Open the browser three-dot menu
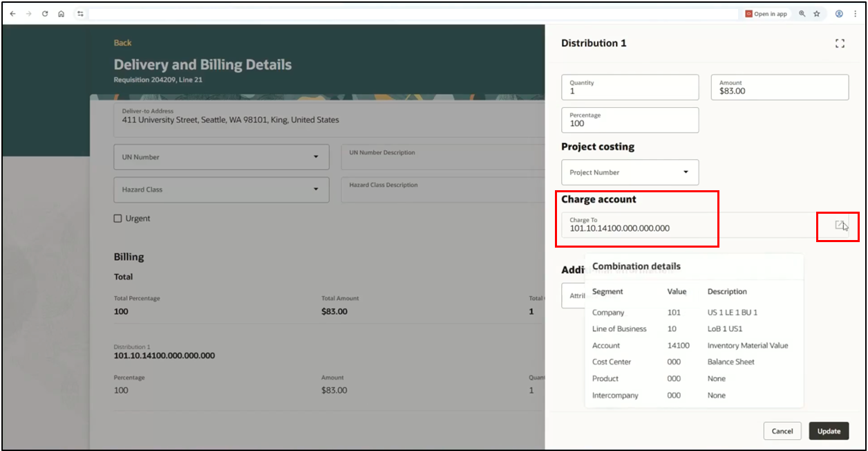This screenshot has height=451, width=868. (x=856, y=14)
